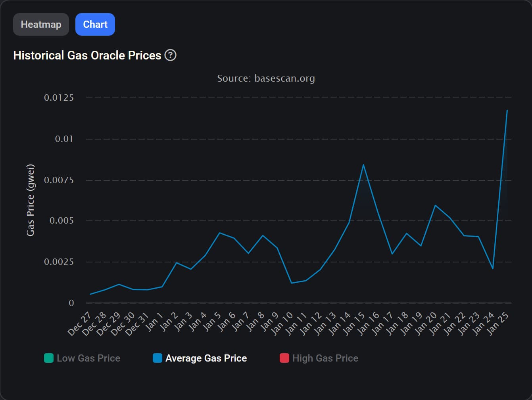Screen dimensions: 532x400
Task: Click the Jan 25 highest data point
Action: click(x=507, y=110)
